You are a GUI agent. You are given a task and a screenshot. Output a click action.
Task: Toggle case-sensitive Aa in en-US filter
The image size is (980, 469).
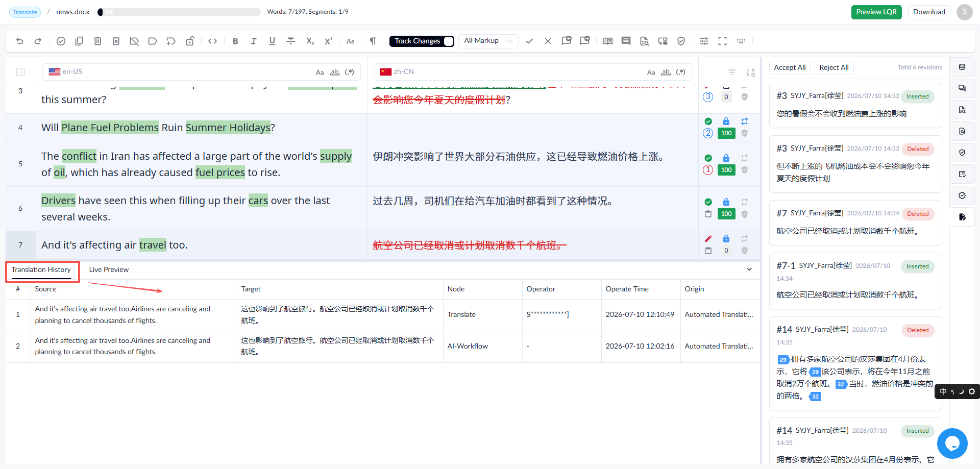[x=320, y=72]
